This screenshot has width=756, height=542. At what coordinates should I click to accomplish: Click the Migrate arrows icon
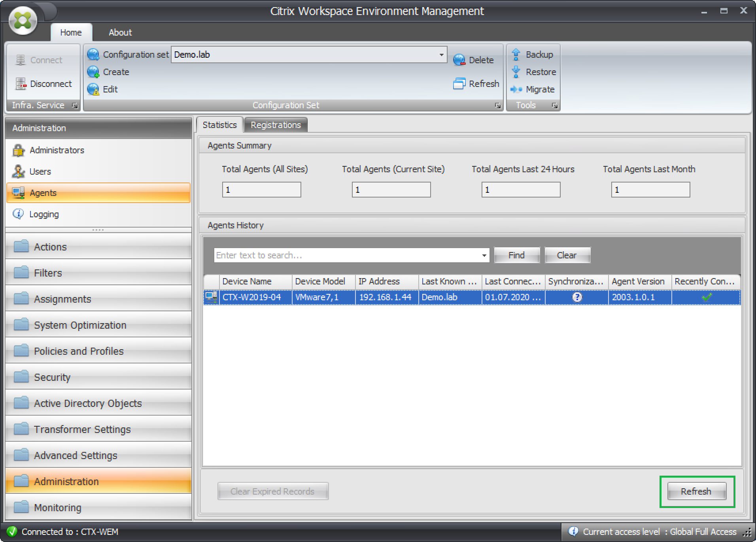pyautogui.click(x=516, y=89)
